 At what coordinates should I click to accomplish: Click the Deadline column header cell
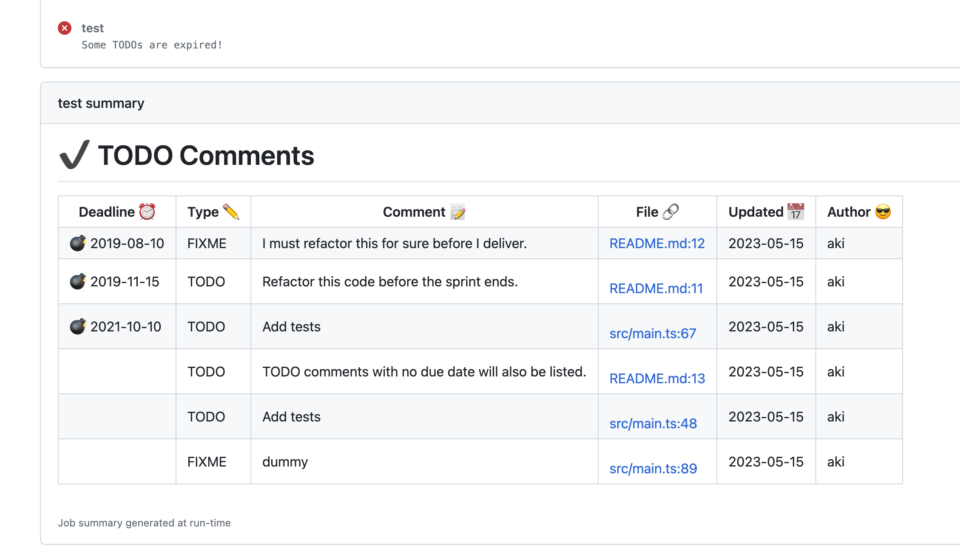[x=116, y=211]
